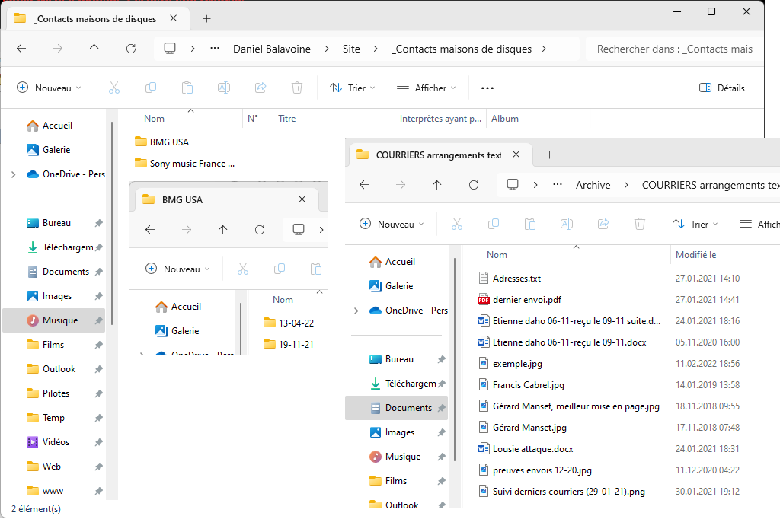Expand the Afficher view dropdown
This screenshot has width=780, height=532.
426,88
